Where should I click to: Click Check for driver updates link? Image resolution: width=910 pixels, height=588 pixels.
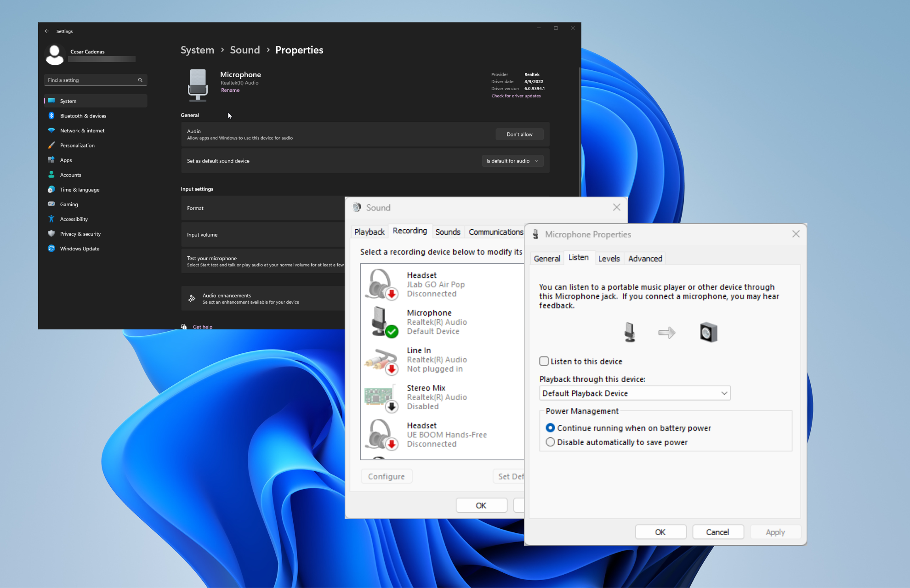click(516, 96)
